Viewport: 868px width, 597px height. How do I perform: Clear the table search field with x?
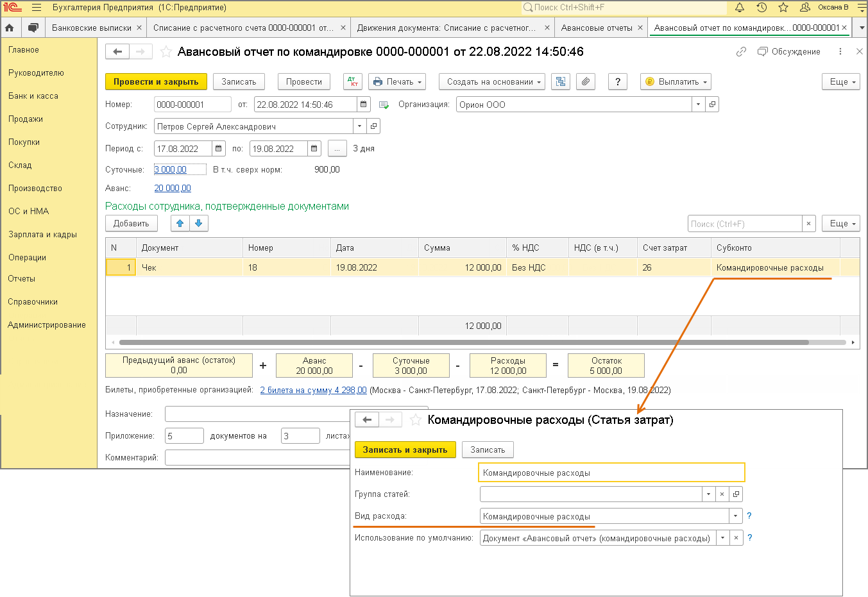809,224
